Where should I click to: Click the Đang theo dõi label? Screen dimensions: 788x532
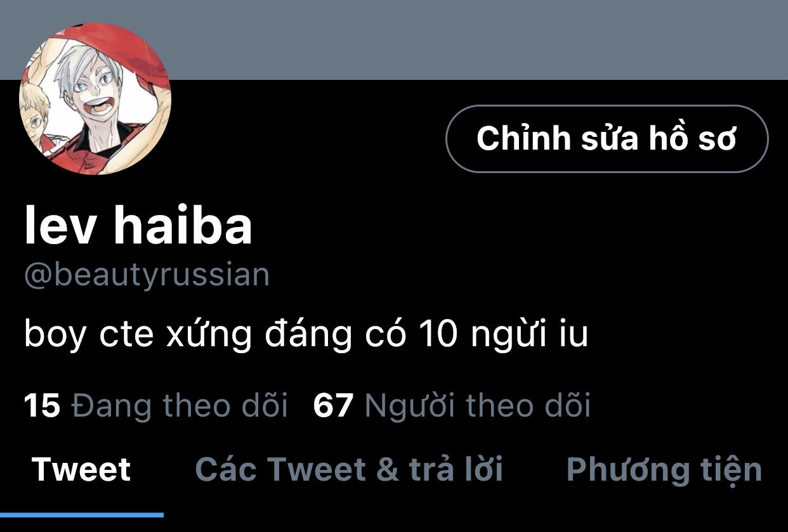click(180, 406)
